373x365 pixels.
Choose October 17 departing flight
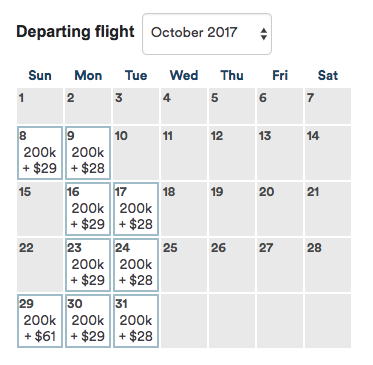(x=136, y=209)
